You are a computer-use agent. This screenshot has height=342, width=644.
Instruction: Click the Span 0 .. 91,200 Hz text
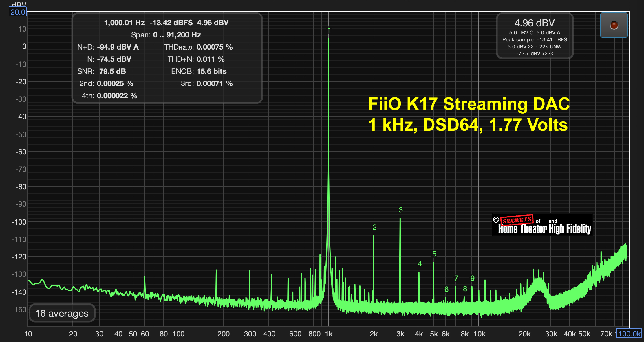pos(166,35)
